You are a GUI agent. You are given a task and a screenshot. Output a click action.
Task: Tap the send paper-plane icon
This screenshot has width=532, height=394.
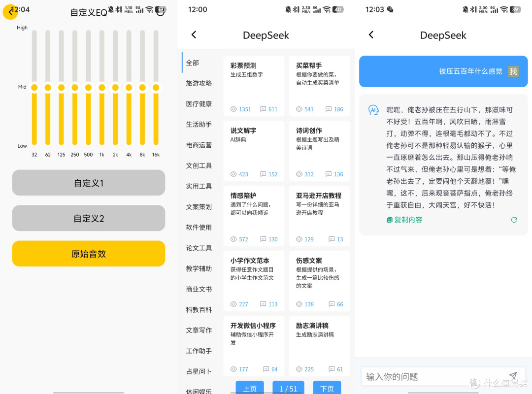pyautogui.click(x=513, y=376)
